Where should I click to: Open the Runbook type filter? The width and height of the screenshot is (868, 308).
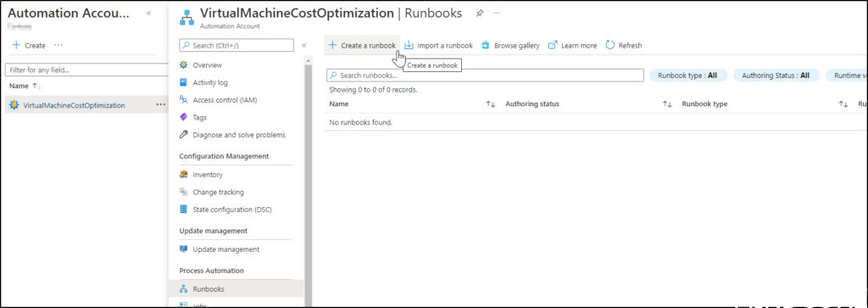688,76
